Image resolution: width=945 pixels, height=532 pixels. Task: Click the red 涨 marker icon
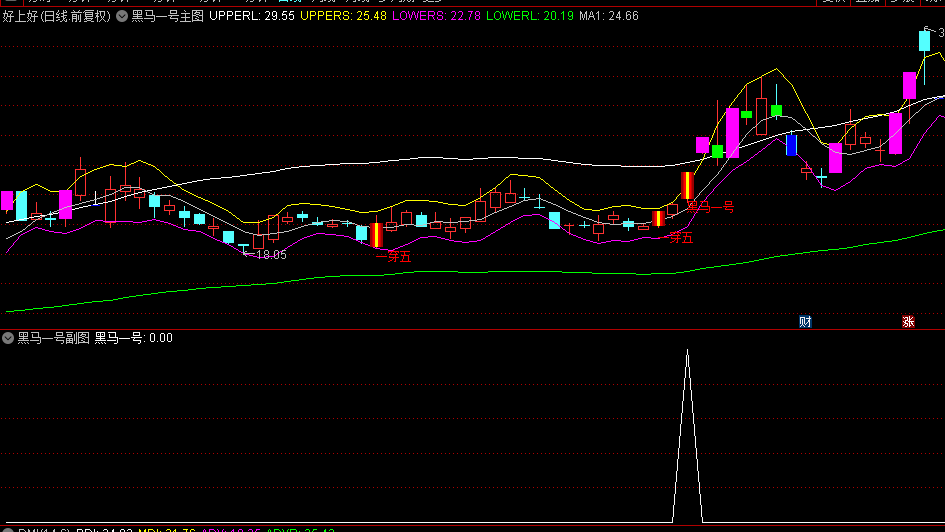[908, 322]
